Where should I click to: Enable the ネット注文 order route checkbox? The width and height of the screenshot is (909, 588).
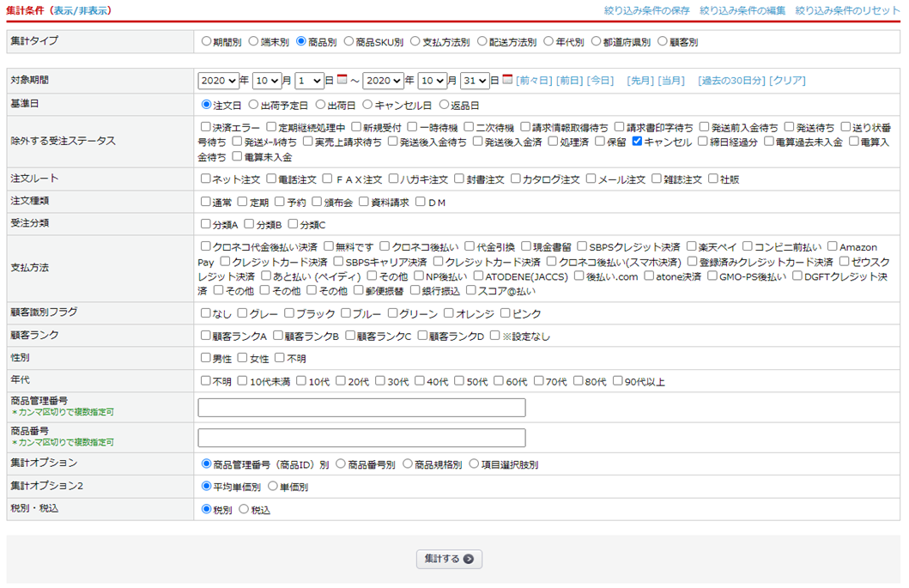coord(205,179)
